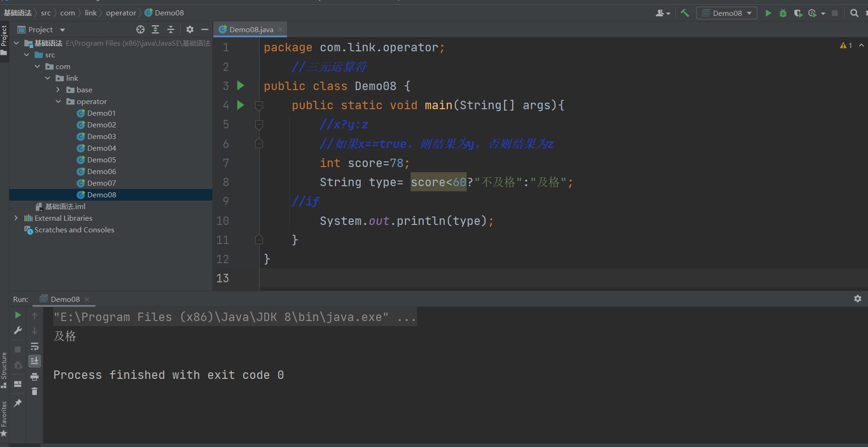Screen dimensions: 868x447
Task: Print console output with printer icon
Action: point(35,377)
